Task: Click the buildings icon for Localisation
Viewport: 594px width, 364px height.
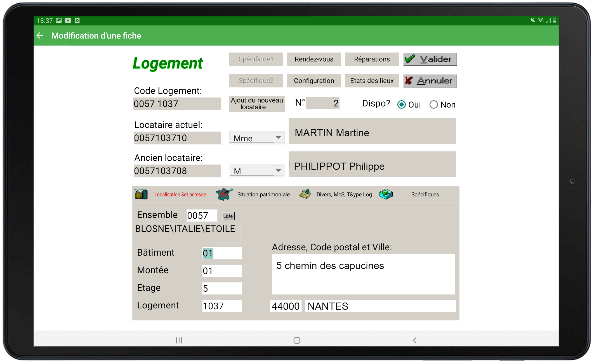Action: [141, 194]
